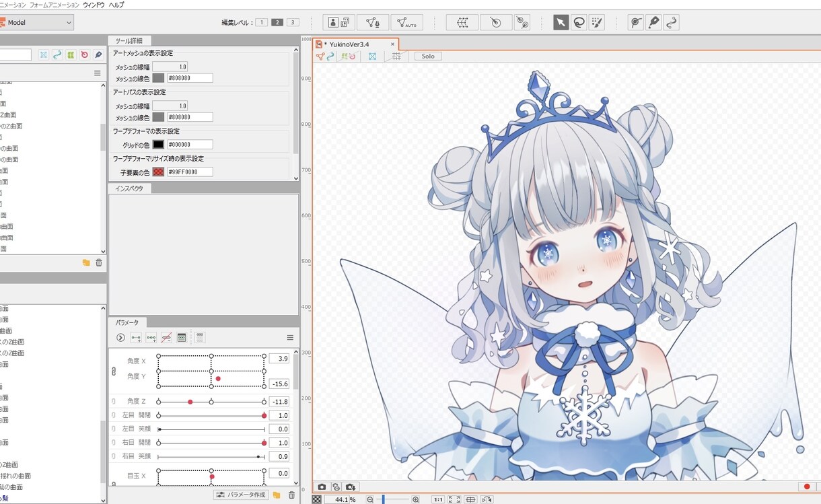This screenshot has width=821, height=504.
Task: Toggle the record red dot button
Action: 806,487
